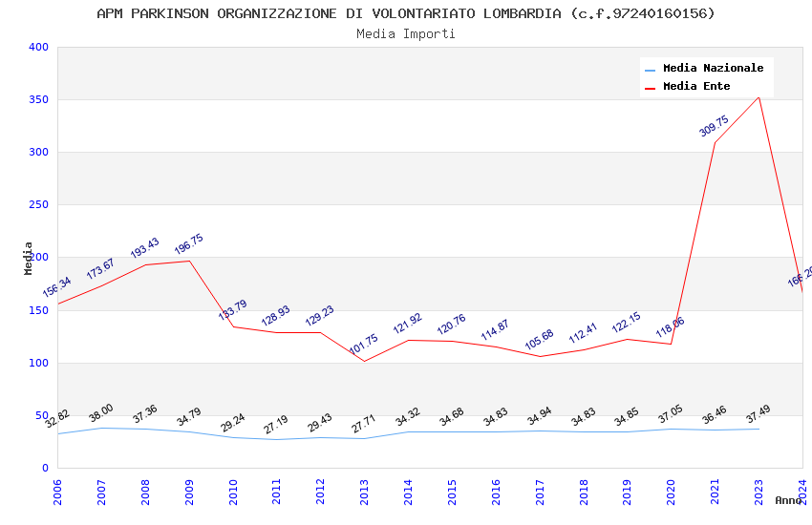The width and height of the screenshot is (812, 525).
Task: Click the 400 value on the y-axis
Action: click(38, 47)
